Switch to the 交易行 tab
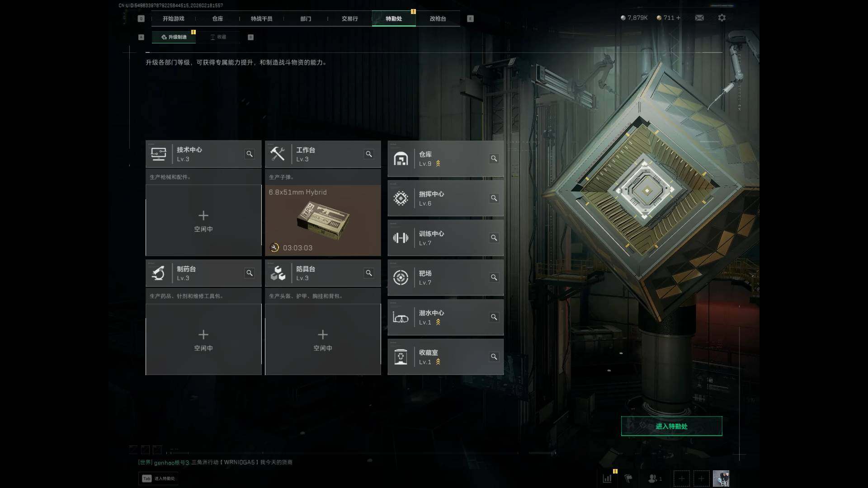Image resolution: width=868 pixels, height=488 pixels. pos(349,19)
